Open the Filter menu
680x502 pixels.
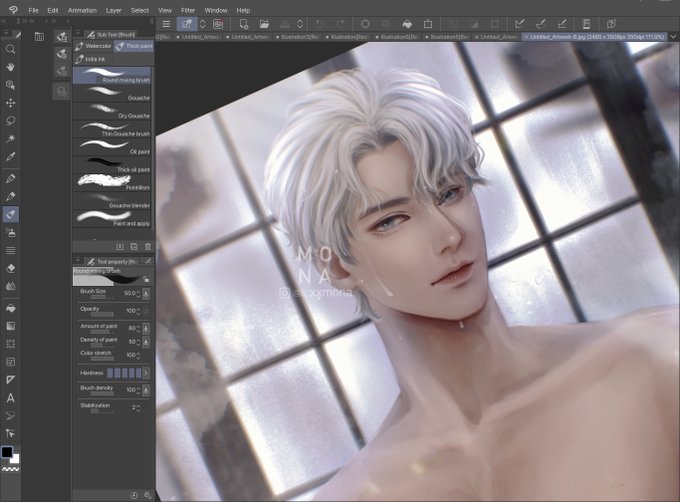[188, 10]
